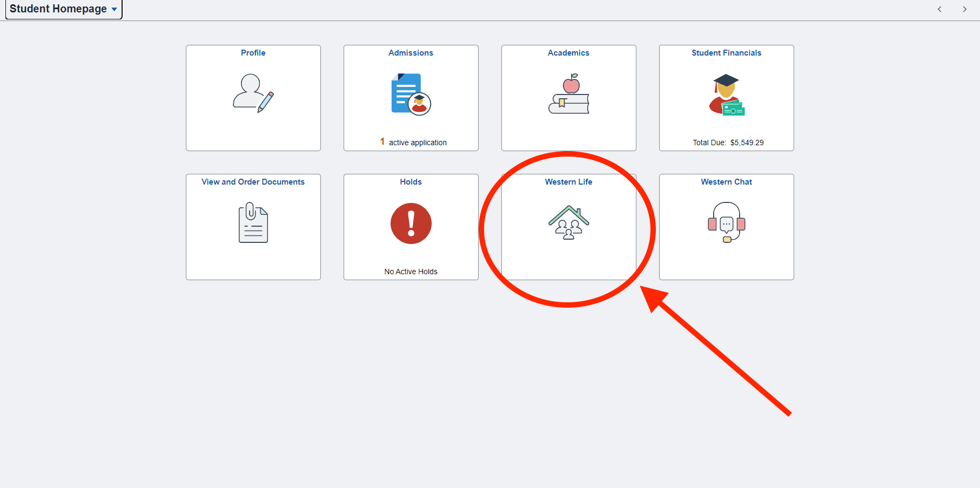Click the '1 active application' text
The height and width of the screenshot is (488, 980).
(x=413, y=142)
